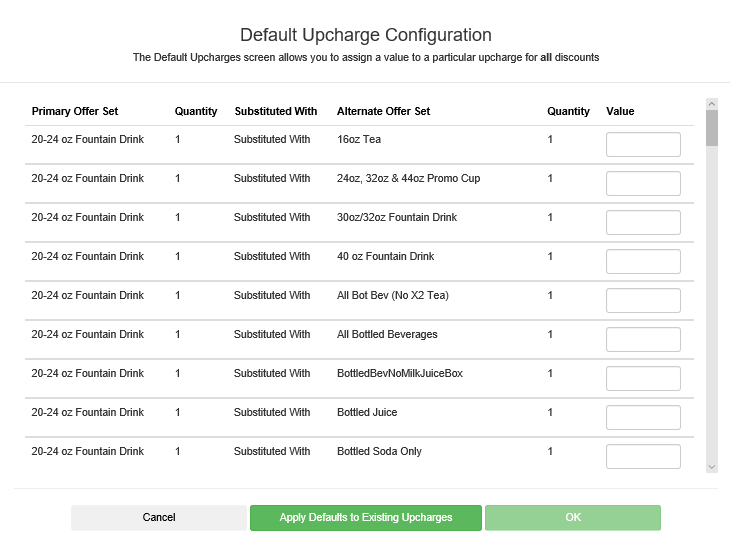Select the Bottled Juice value input
The width and height of the screenshot is (730, 543).
pos(643,418)
